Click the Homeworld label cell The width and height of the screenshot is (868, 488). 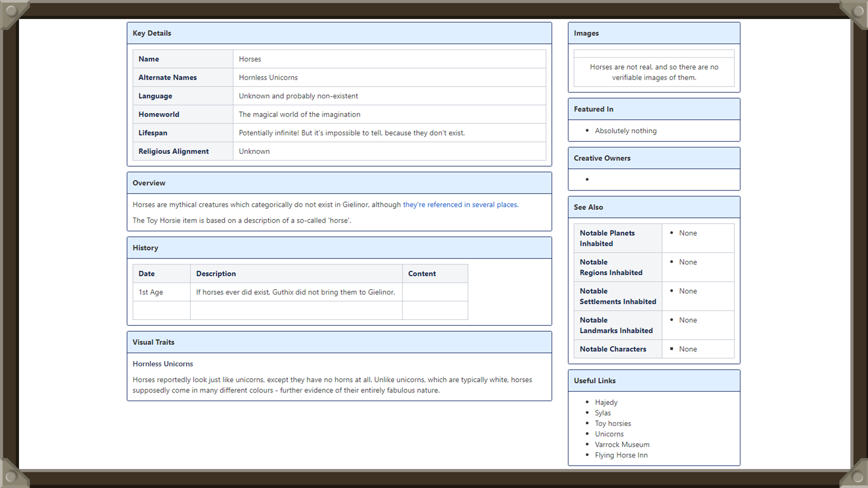coord(183,114)
